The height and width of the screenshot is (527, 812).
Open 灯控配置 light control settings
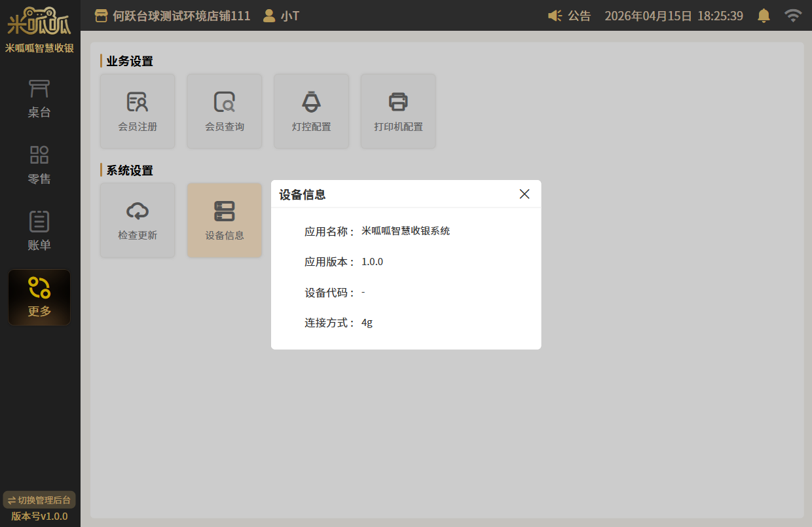[x=311, y=111]
